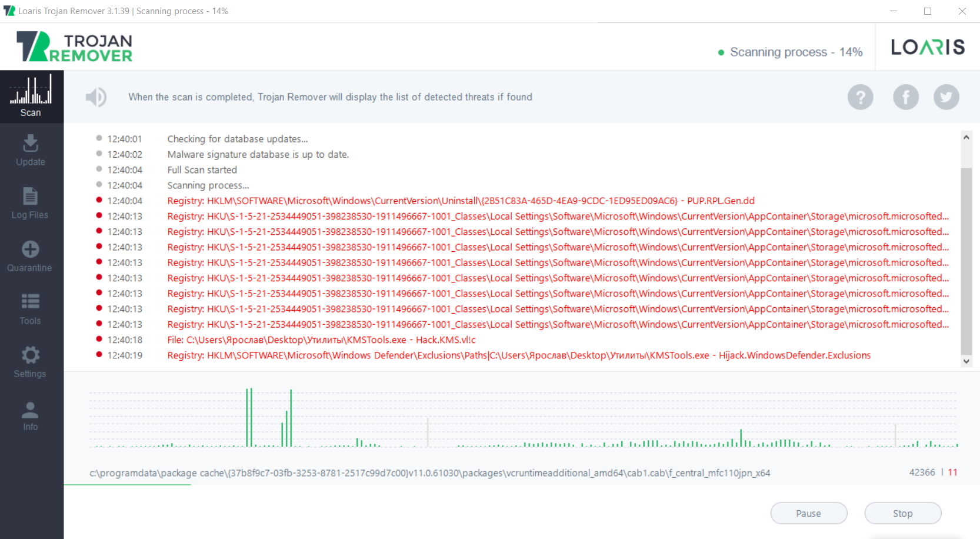This screenshot has height=539, width=980.
Task: Stop the scanning process
Action: [x=903, y=513]
